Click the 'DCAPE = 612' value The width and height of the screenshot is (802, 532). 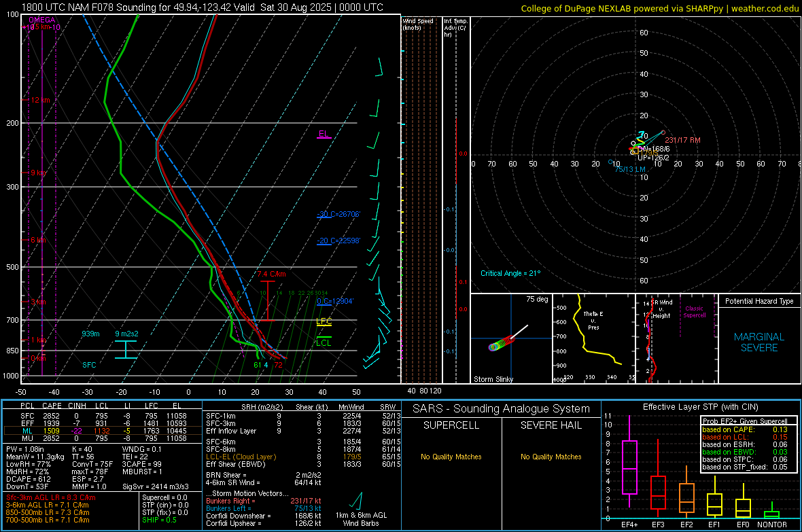pyautogui.click(x=28, y=479)
